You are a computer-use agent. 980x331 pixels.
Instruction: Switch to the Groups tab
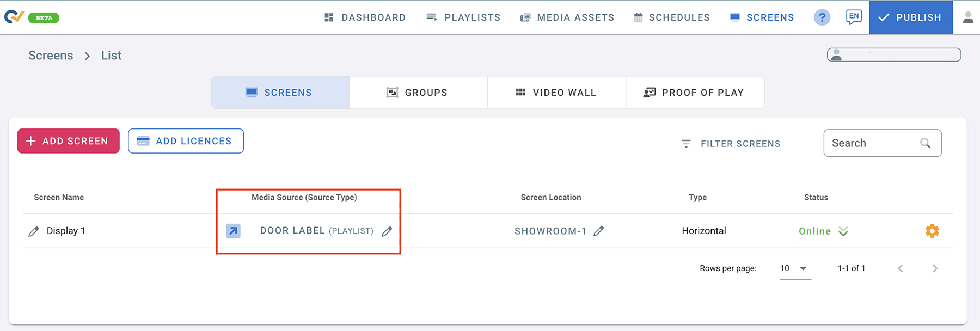(x=418, y=93)
